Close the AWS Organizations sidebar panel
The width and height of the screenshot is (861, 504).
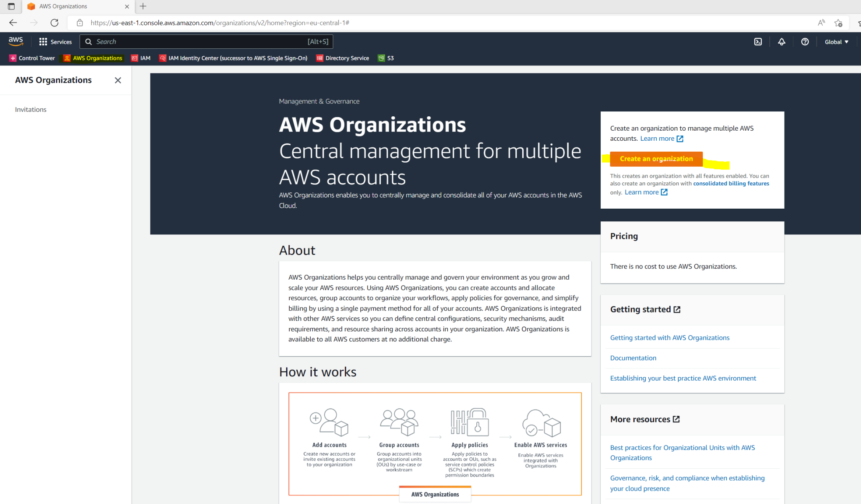pos(118,80)
